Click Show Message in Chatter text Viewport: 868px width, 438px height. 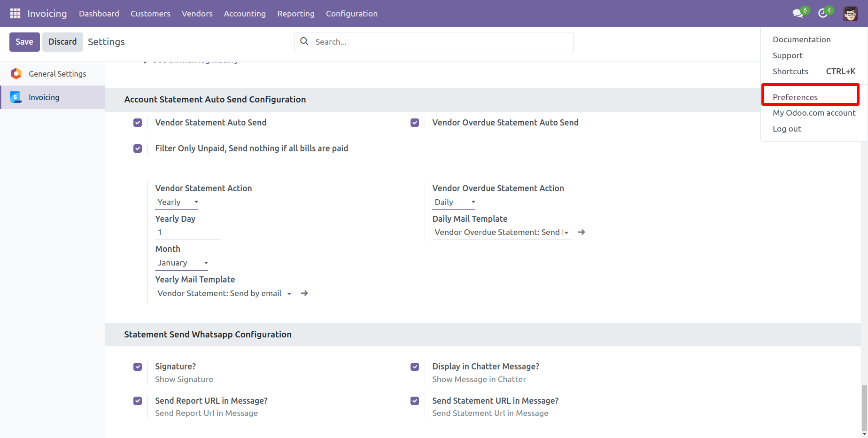[479, 379]
